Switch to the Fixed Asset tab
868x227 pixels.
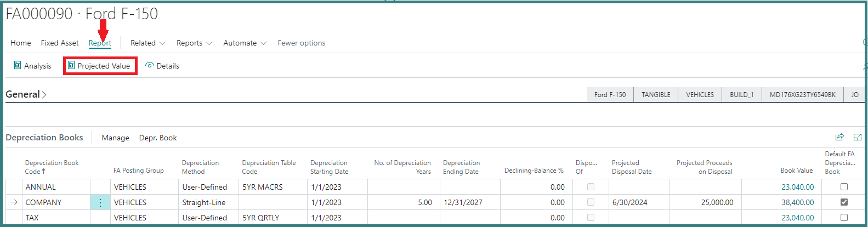click(x=60, y=43)
